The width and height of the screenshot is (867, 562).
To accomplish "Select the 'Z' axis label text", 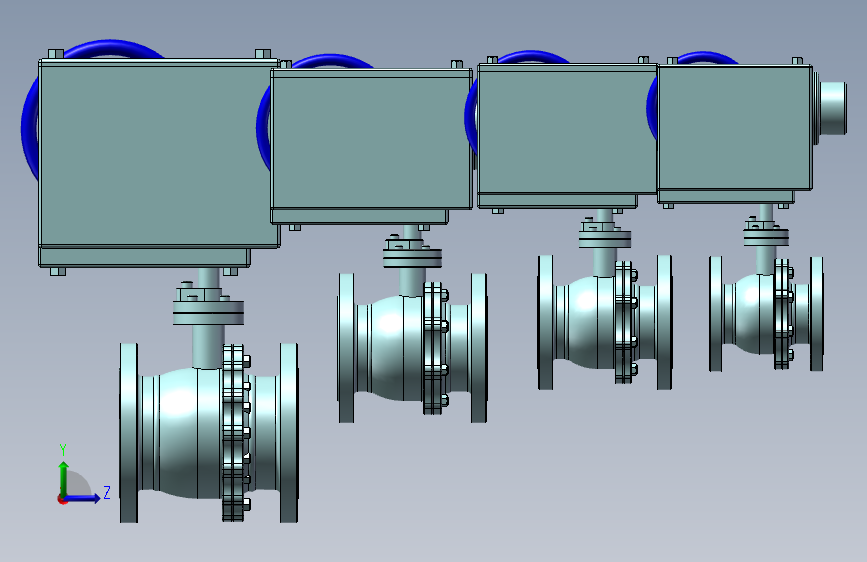I will point(107,492).
